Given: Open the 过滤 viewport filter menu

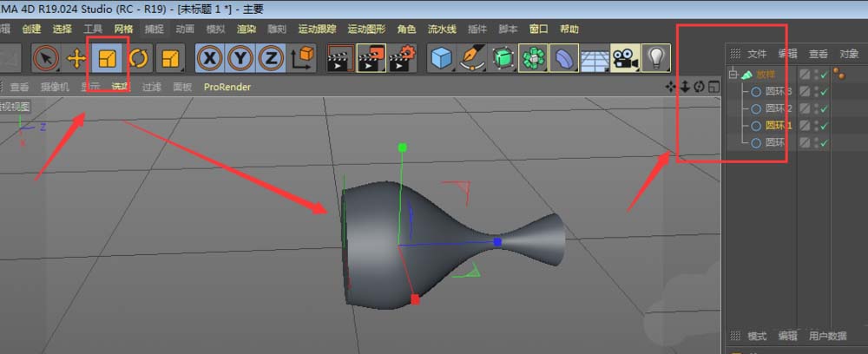Looking at the screenshot, I should pos(152,87).
